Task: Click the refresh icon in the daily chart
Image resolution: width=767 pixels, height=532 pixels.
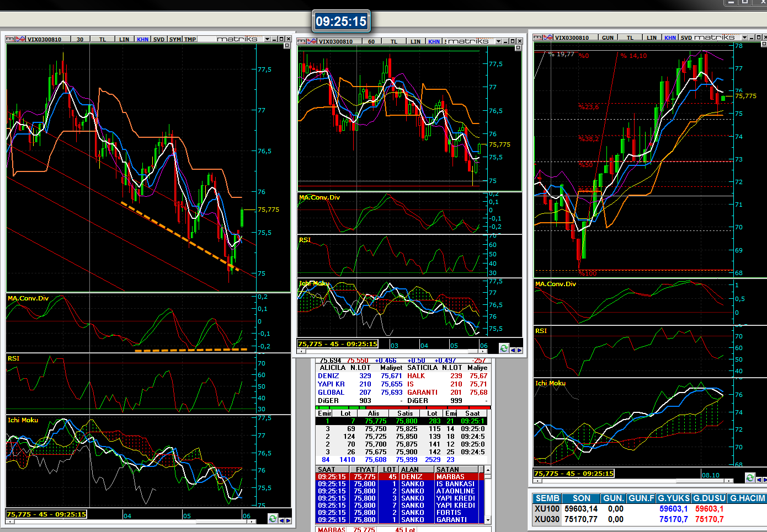Action: [x=749, y=477]
